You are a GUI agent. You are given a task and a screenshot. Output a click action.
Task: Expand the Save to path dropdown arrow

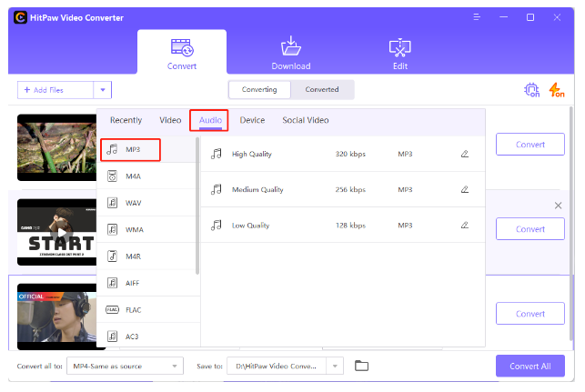335,366
